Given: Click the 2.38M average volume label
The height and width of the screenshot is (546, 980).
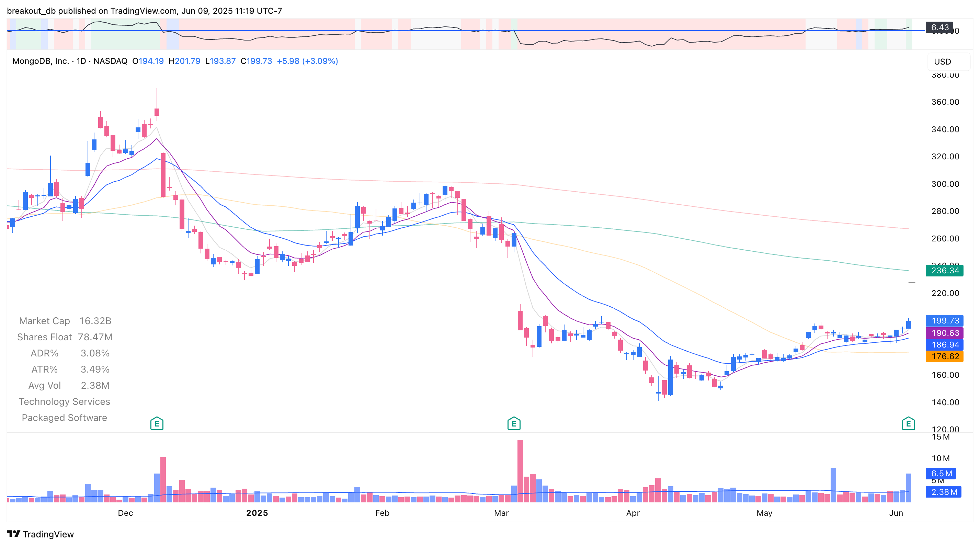Looking at the screenshot, I should (x=944, y=492).
